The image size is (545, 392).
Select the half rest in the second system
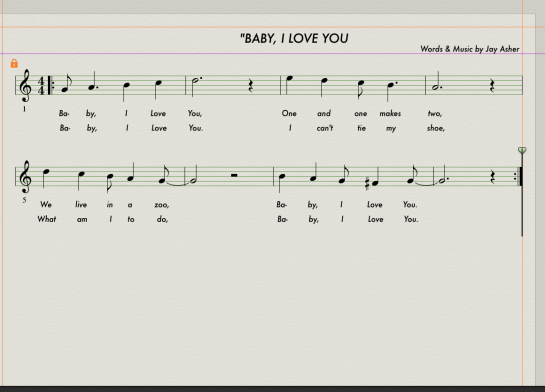point(234,175)
